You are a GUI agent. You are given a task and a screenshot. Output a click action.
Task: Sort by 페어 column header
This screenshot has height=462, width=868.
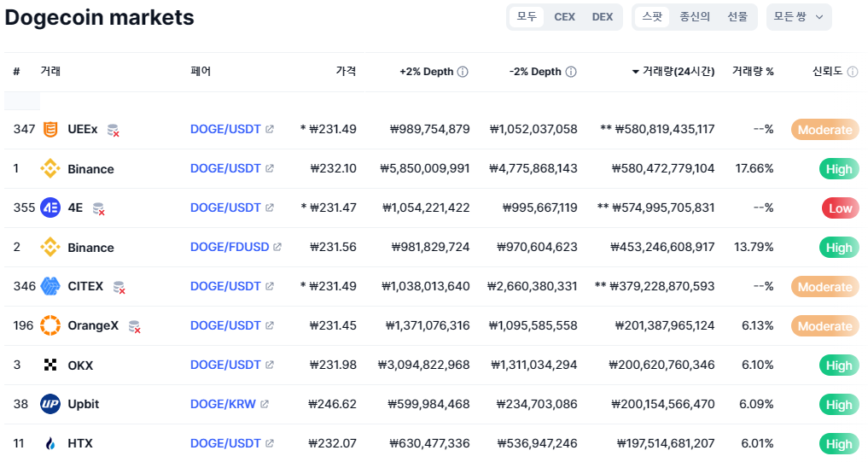(x=201, y=71)
